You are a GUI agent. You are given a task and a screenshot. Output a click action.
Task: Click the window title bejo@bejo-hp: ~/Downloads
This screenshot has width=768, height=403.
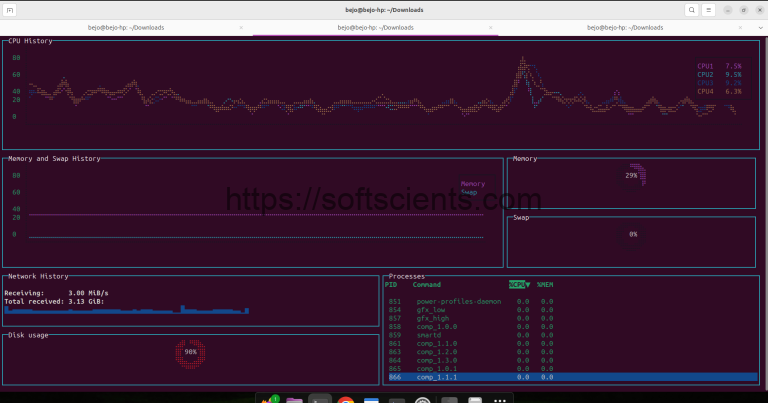(384, 10)
